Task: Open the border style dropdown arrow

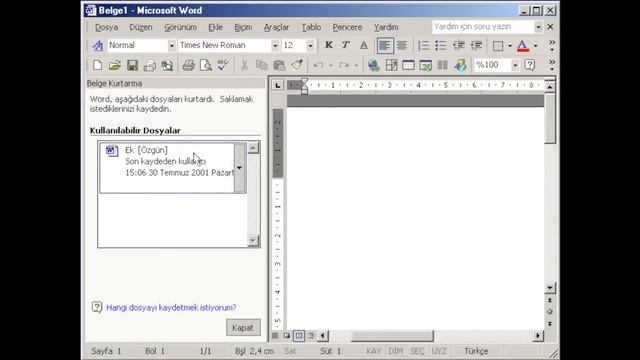Action: click(510, 46)
